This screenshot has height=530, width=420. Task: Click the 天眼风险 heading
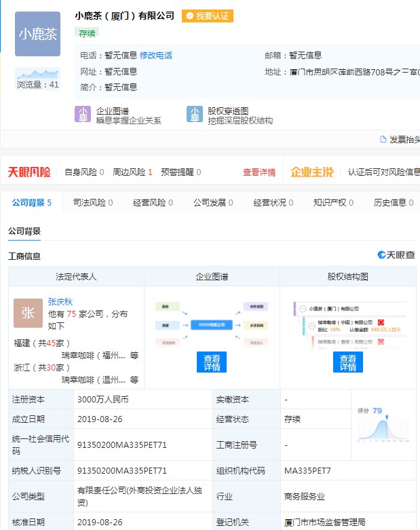pos(29,172)
